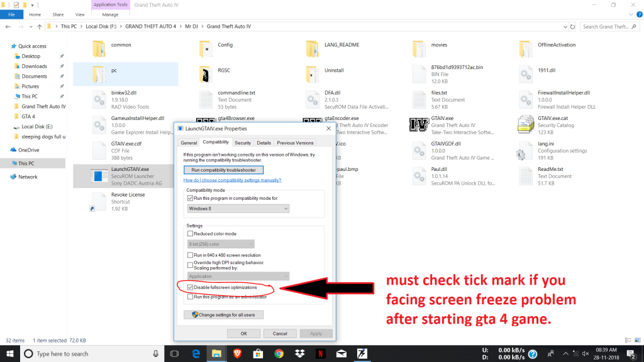This screenshot has height=362, width=644.
Task: Click the Search Grand Theft Auto IV field
Action: tap(609, 26)
